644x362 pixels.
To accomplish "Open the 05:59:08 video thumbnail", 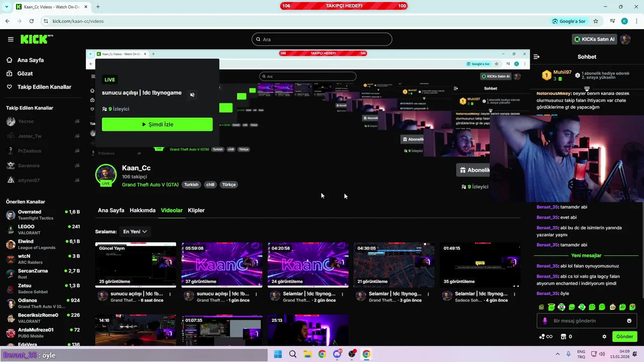I will (x=222, y=265).
